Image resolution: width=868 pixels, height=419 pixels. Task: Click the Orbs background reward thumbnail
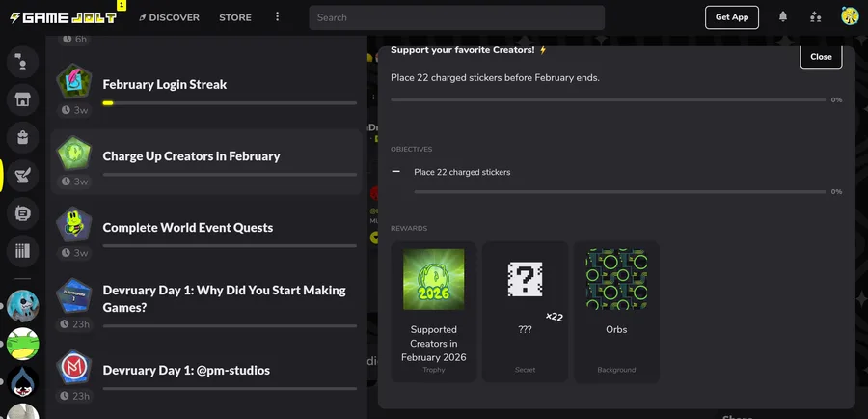(616, 280)
